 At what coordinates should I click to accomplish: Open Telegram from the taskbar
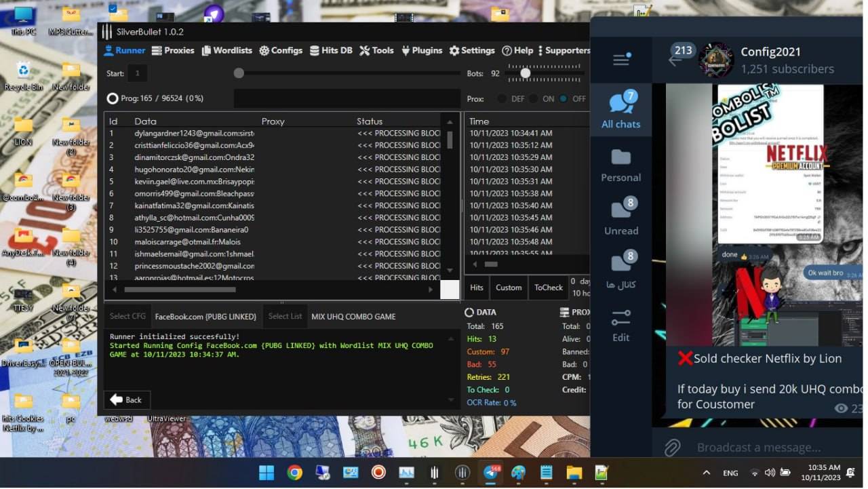[x=491, y=473]
